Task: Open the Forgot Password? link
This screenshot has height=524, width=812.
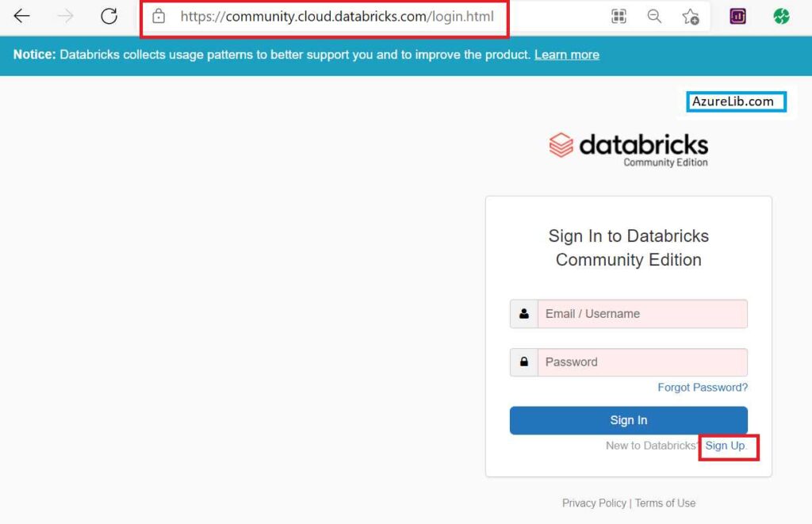Action: coord(703,388)
